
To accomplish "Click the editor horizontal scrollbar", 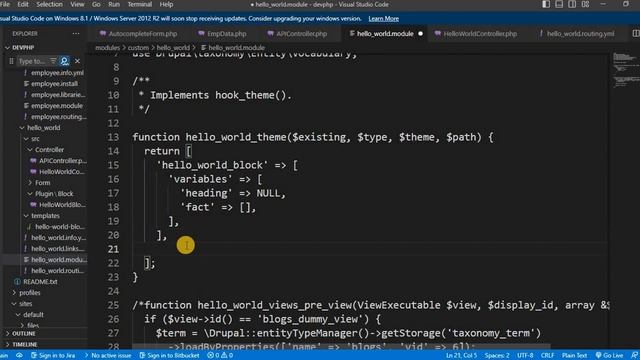I will coord(341,347).
